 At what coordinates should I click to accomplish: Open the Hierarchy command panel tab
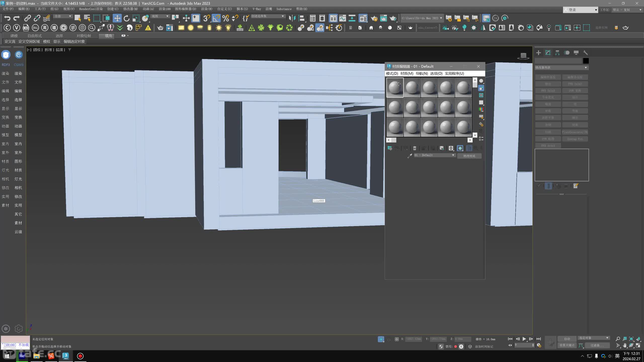(x=557, y=53)
